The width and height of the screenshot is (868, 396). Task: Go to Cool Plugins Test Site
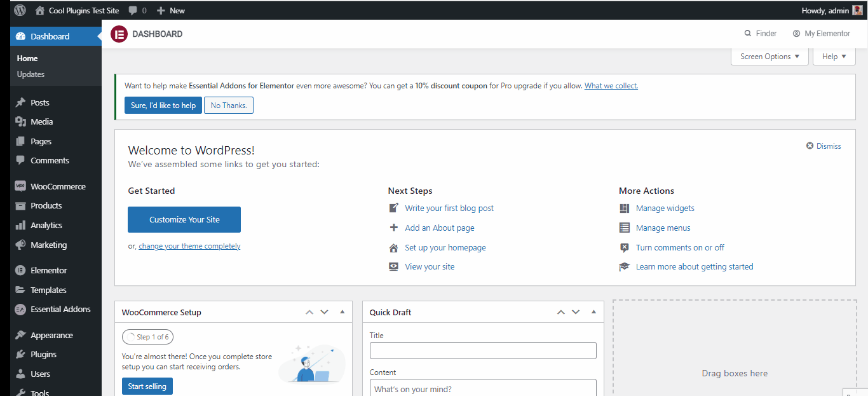tap(77, 11)
